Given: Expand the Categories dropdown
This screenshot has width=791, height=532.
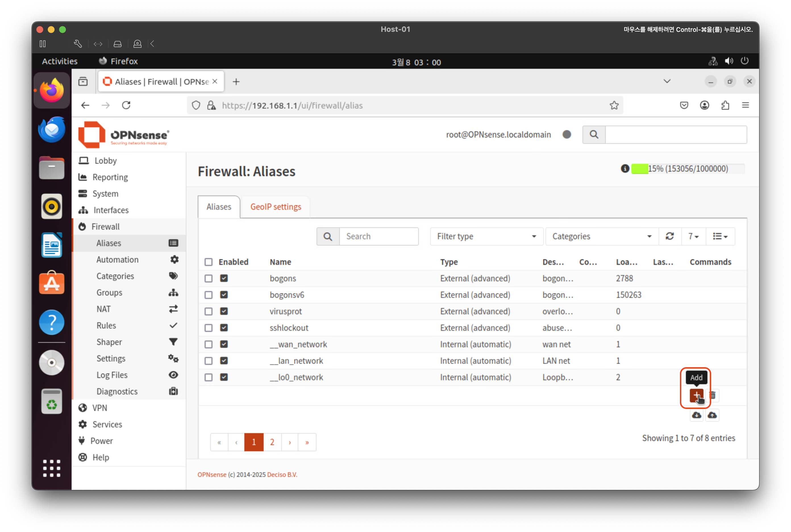Looking at the screenshot, I should point(601,236).
